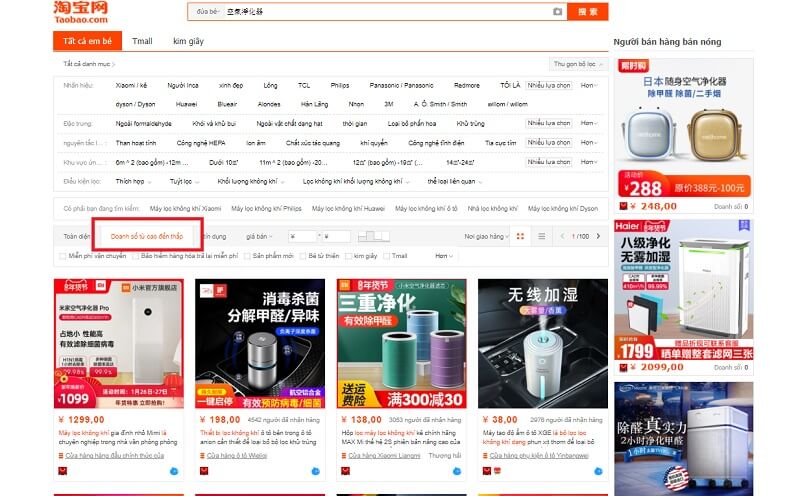800x496 pixels.
Task: Go to previous results page arrow
Action: (562, 236)
